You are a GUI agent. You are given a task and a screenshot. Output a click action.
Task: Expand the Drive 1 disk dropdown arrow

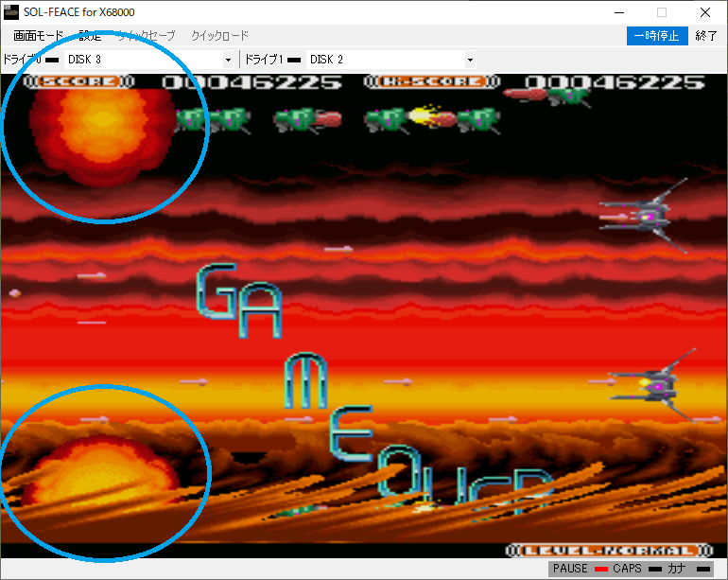pos(470,60)
